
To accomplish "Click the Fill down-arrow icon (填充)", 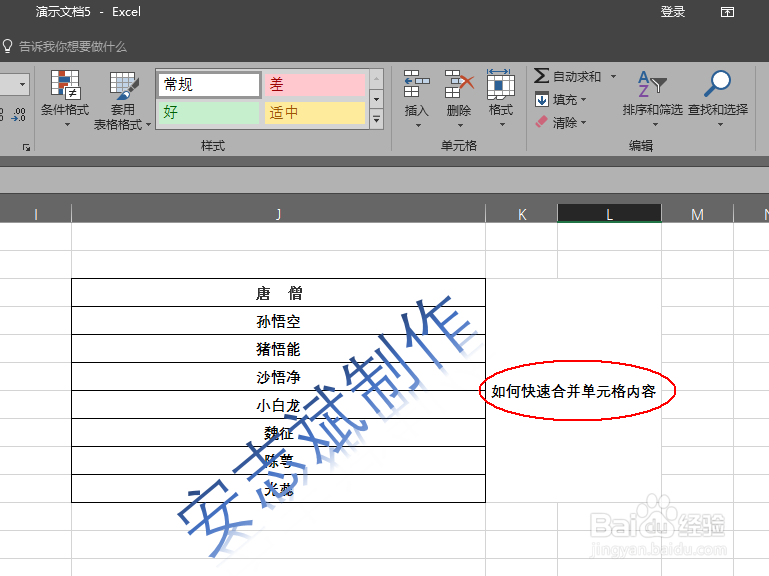I will pyautogui.click(x=541, y=100).
